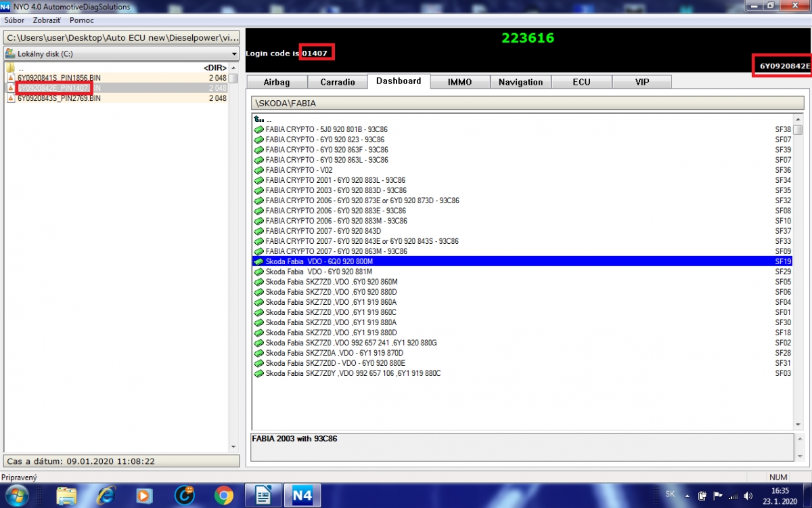
Task: Click chip icon of SKZ7Z0 6Y1 919 880A
Action: click(x=258, y=322)
